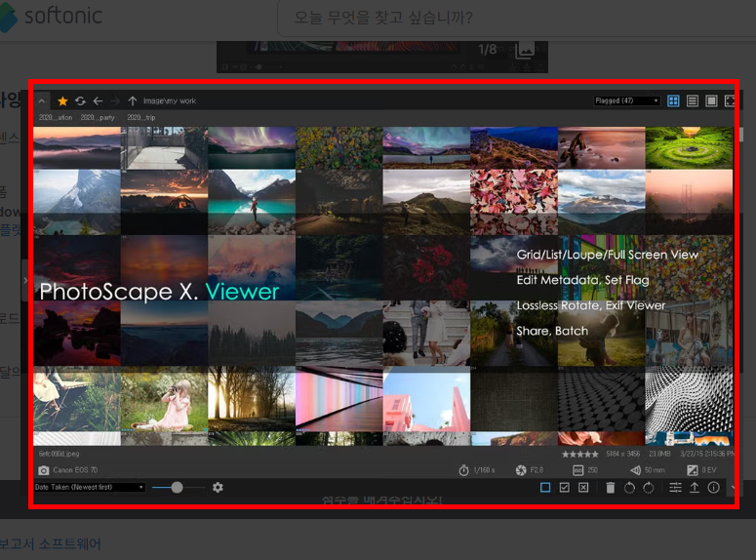Viewport: 756px width, 560px height.
Task: Select the green spiral garden thumbnail
Action: 689,147
